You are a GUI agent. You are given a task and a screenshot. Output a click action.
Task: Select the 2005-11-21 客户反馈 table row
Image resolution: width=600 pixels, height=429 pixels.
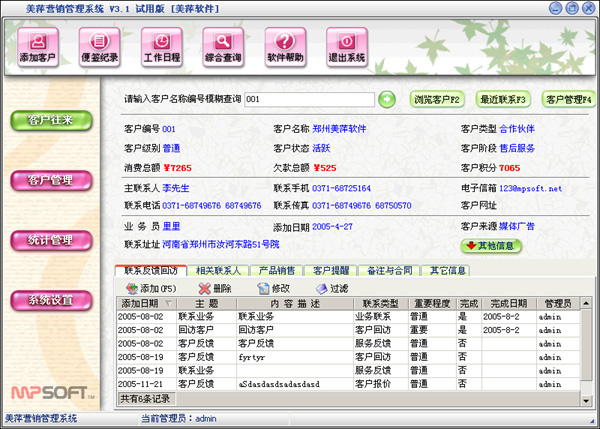point(348,384)
